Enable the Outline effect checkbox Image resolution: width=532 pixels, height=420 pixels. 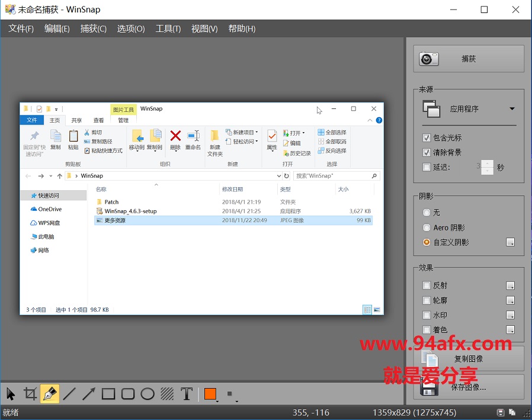point(427,300)
